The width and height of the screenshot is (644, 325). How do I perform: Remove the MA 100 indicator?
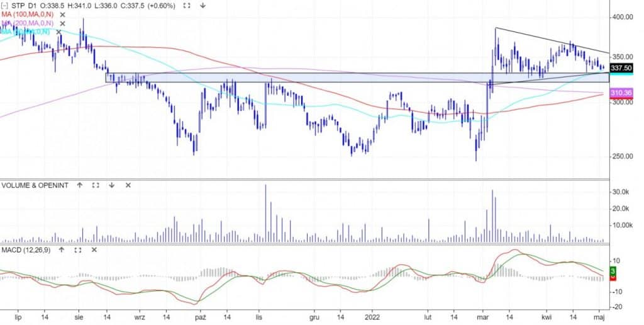point(62,14)
